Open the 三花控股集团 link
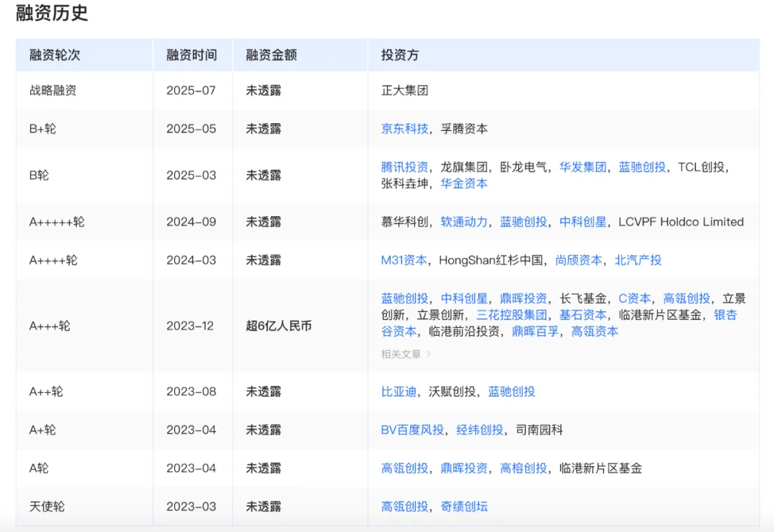Screen dimensions: 774x532 pyautogui.click(x=512, y=315)
